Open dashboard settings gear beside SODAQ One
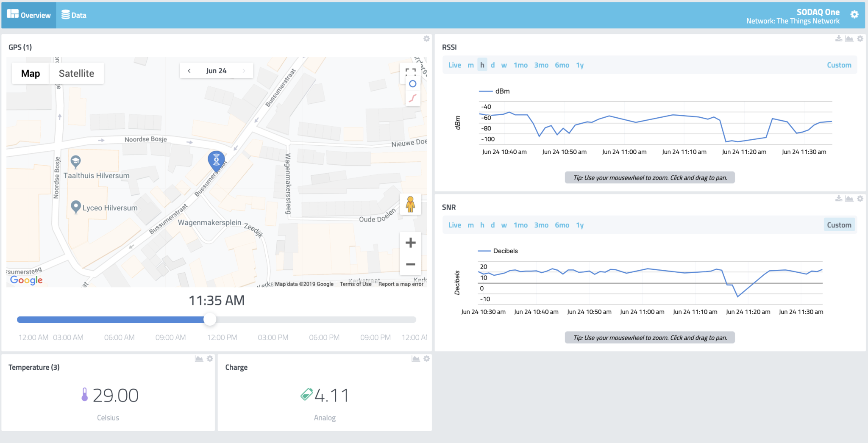 pyautogui.click(x=854, y=14)
